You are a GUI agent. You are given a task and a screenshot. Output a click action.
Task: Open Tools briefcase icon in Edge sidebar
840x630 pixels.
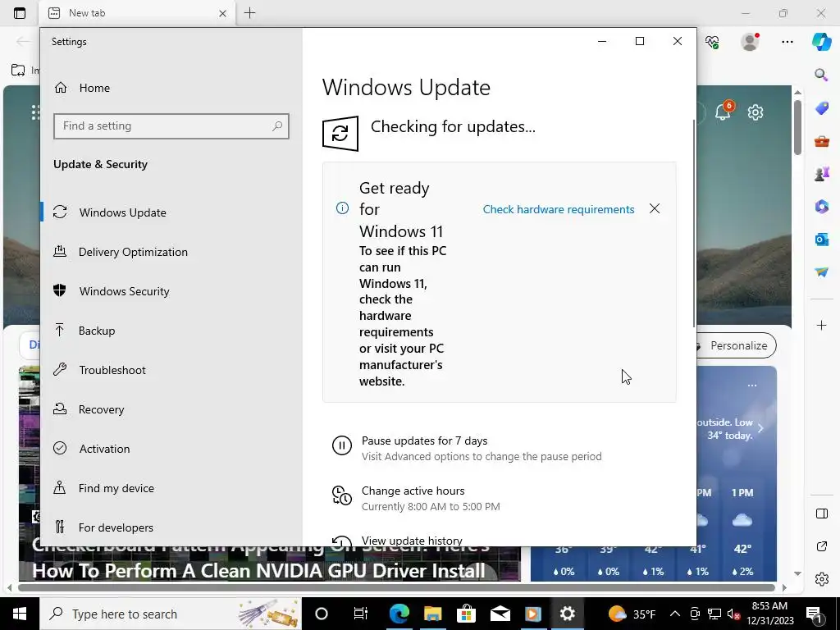click(821, 141)
